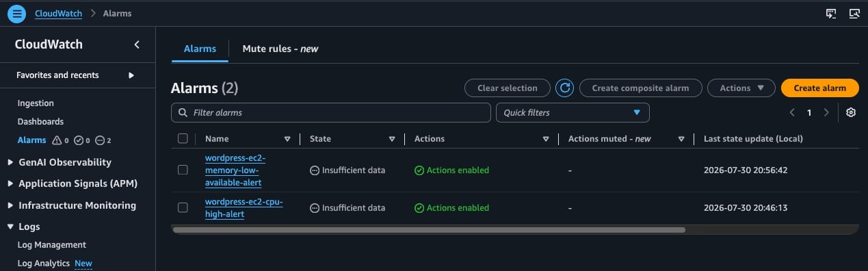Click the CloudWatch breadcrumb link
The height and width of the screenshot is (271, 868).
click(59, 13)
